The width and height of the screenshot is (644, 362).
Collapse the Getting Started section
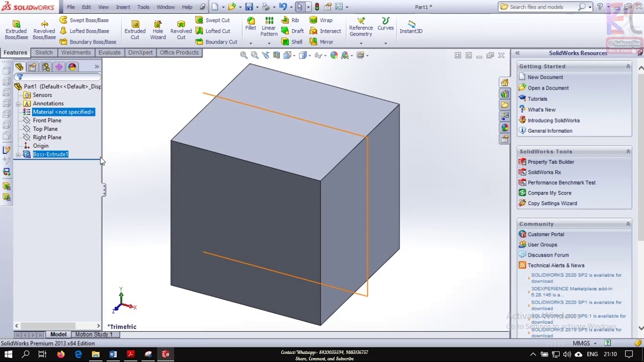(628, 66)
